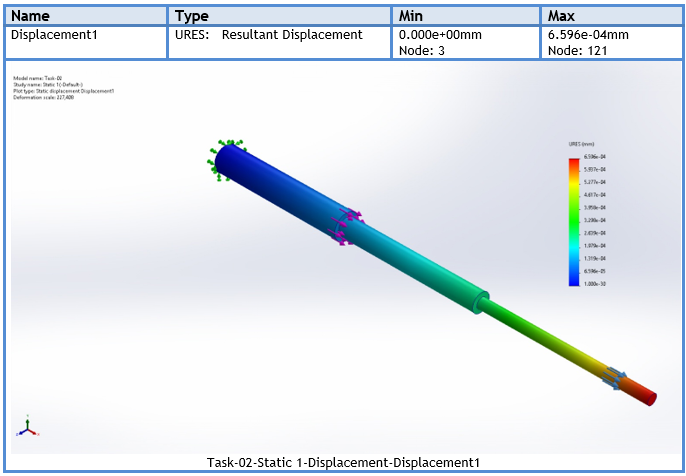Click the '0.000e+00mm' minimum value
Viewport: 686px width, 476px height.
(440, 35)
